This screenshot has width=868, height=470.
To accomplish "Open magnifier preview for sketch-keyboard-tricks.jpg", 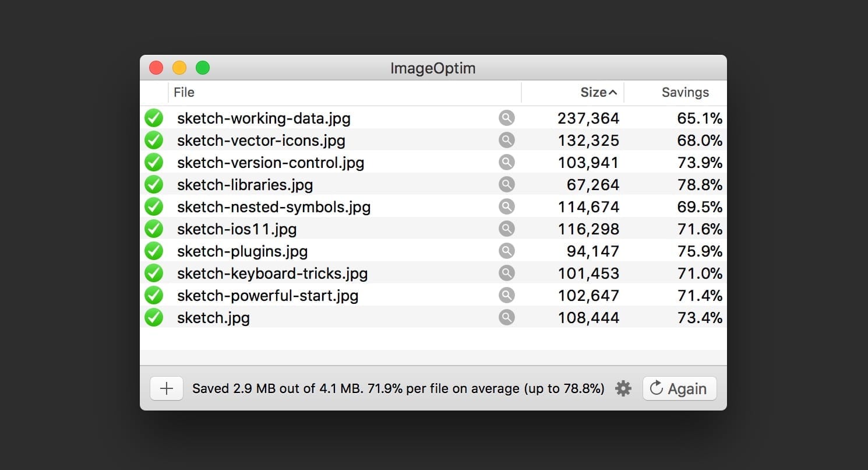I will point(506,272).
